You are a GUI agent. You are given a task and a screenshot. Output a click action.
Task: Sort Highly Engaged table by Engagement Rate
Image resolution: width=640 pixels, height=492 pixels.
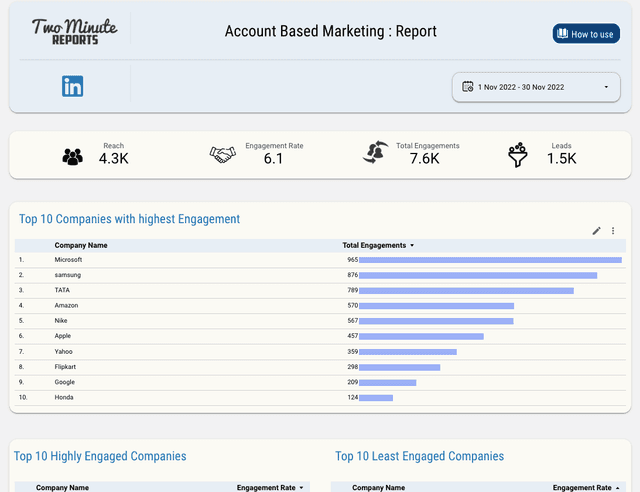point(270,488)
